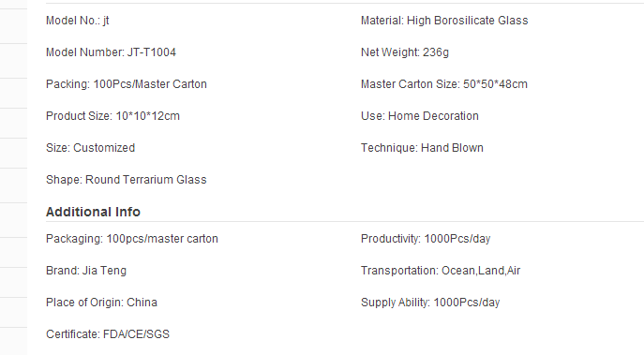Select Shape: Round Terrarium Glass text
Viewport: 644px width, 355px height.
(x=127, y=180)
